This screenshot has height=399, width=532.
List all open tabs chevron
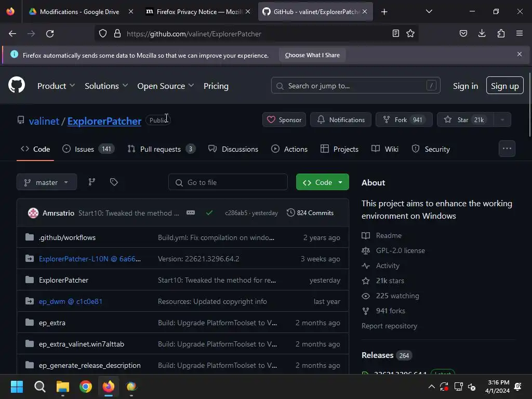coord(429,11)
